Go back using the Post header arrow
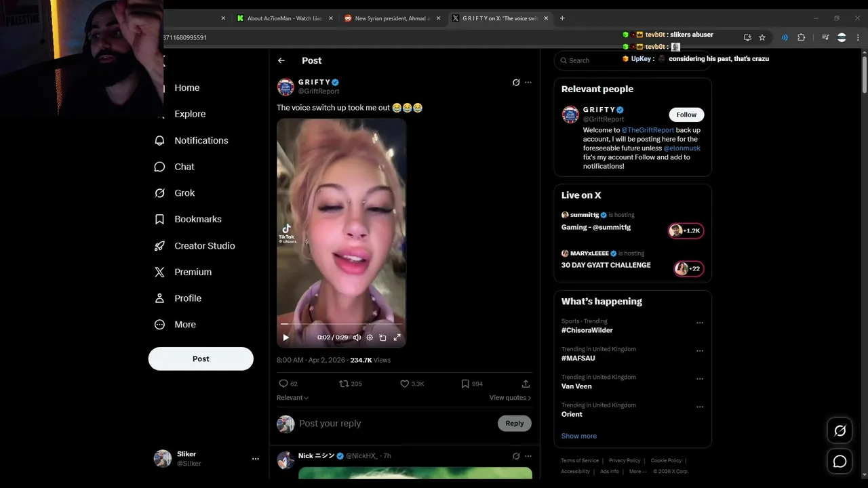 [x=281, y=60]
